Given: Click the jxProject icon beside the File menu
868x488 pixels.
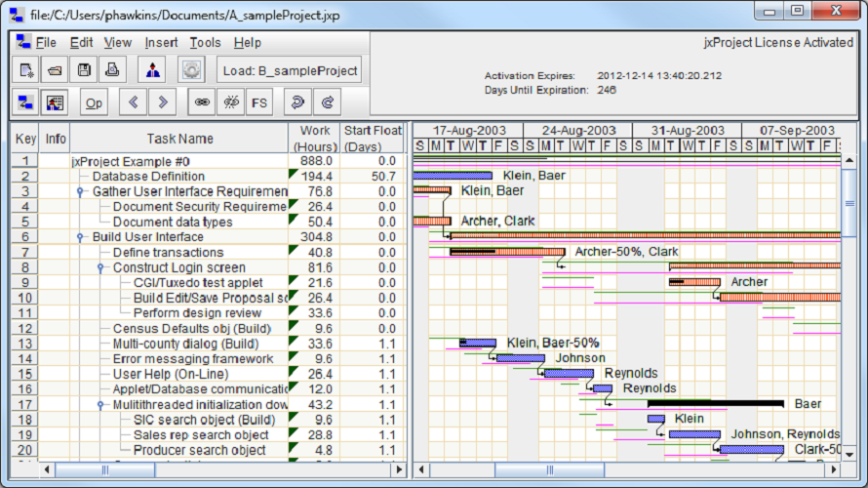Looking at the screenshot, I should tap(23, 42).
